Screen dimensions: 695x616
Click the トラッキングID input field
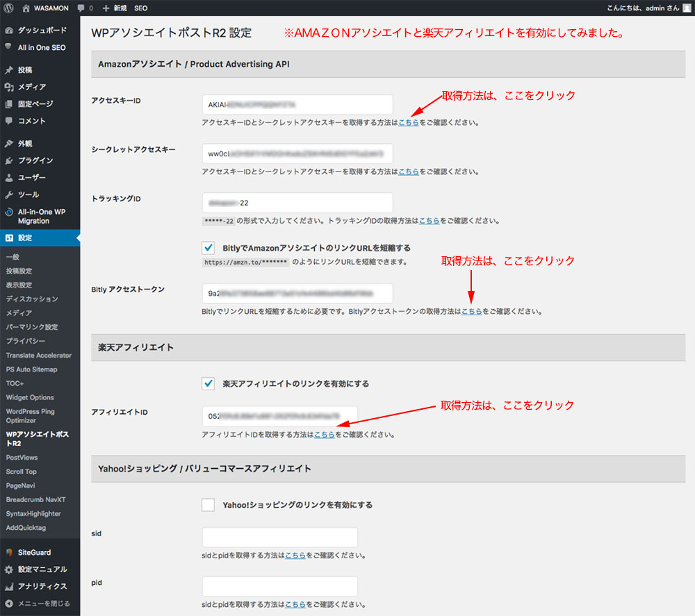[297, 203]
